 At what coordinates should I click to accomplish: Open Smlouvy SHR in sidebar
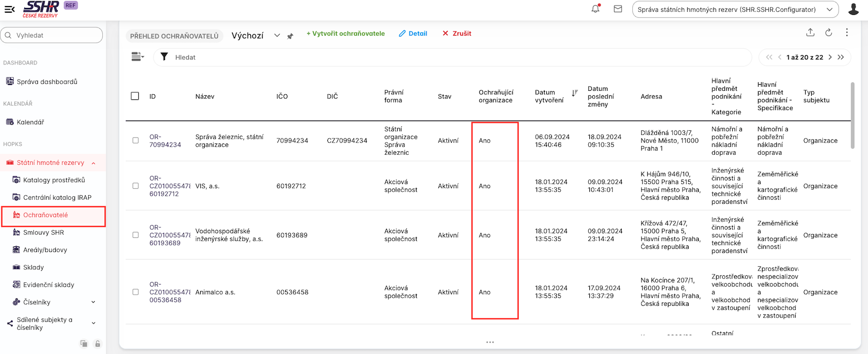tap(44, 233)
